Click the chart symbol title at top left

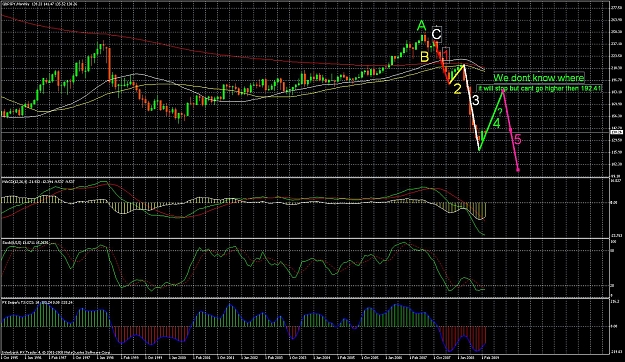point(39,4)
